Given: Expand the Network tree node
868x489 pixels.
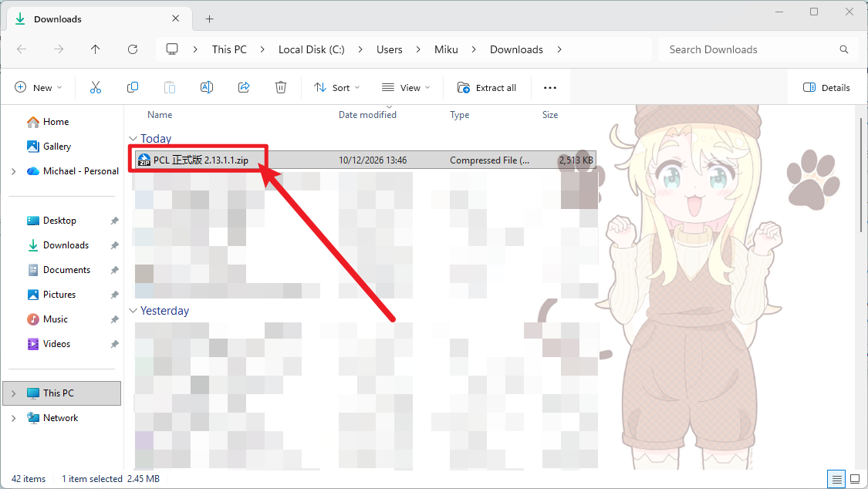Looking at the screenshot, I should [x=13, y=418].
